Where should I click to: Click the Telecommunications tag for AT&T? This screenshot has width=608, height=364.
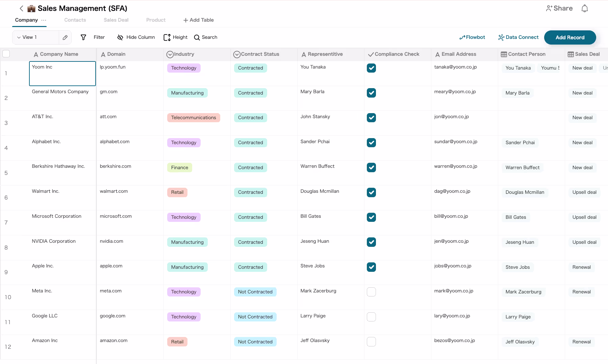[193, 118]
